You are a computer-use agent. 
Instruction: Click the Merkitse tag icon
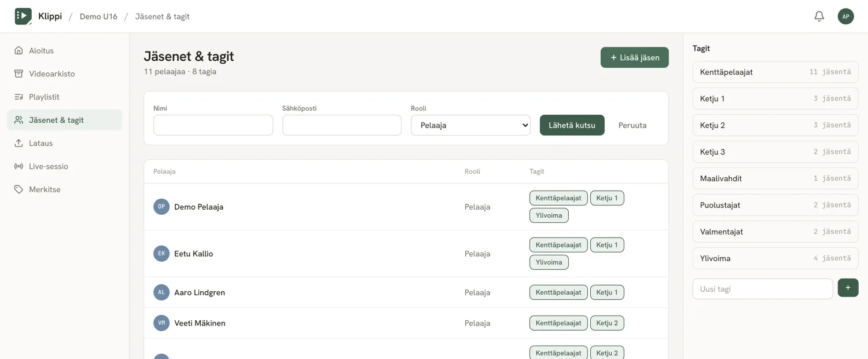coord(19,189)
